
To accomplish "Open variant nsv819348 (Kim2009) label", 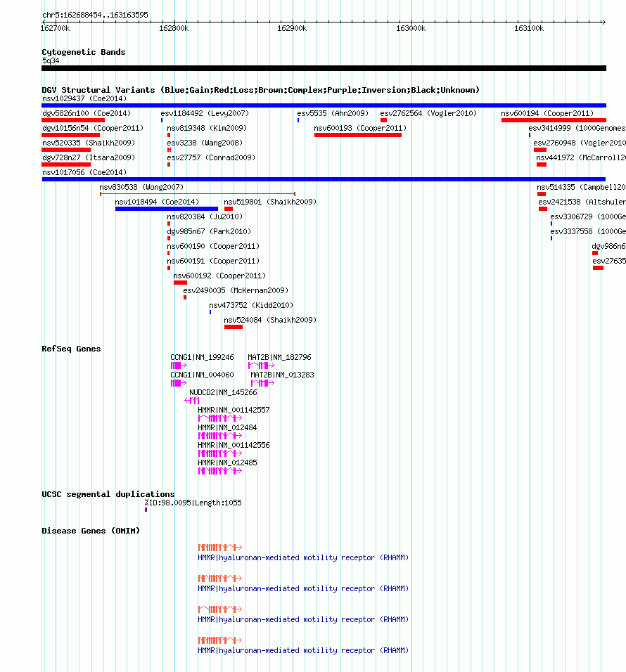I will tap(207, 128).
